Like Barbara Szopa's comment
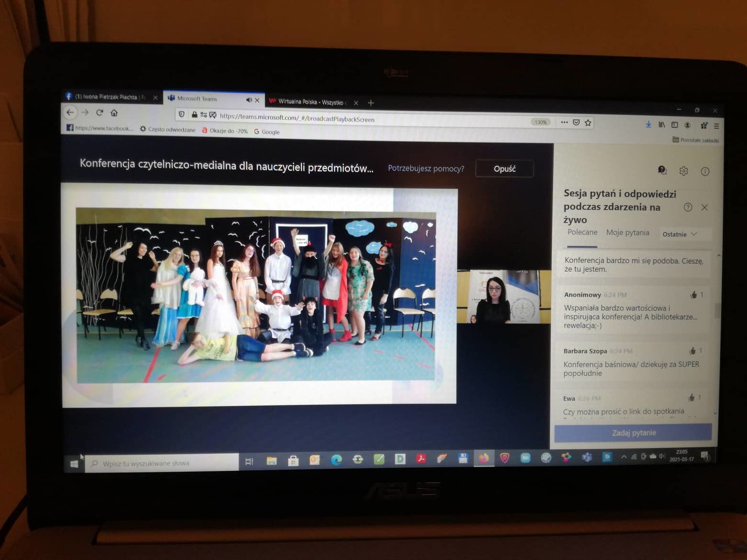The width and height of the screenshot is (747, 560). [x=693, y=351]
